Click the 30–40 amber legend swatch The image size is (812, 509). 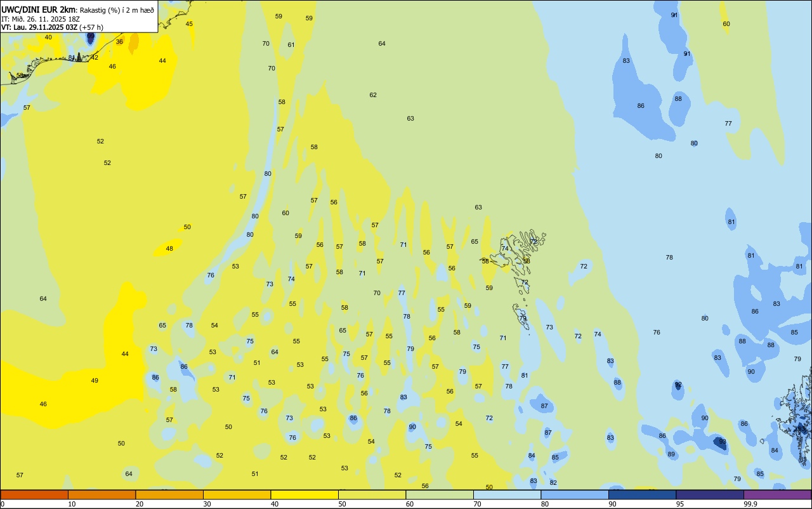coord(237,494)
